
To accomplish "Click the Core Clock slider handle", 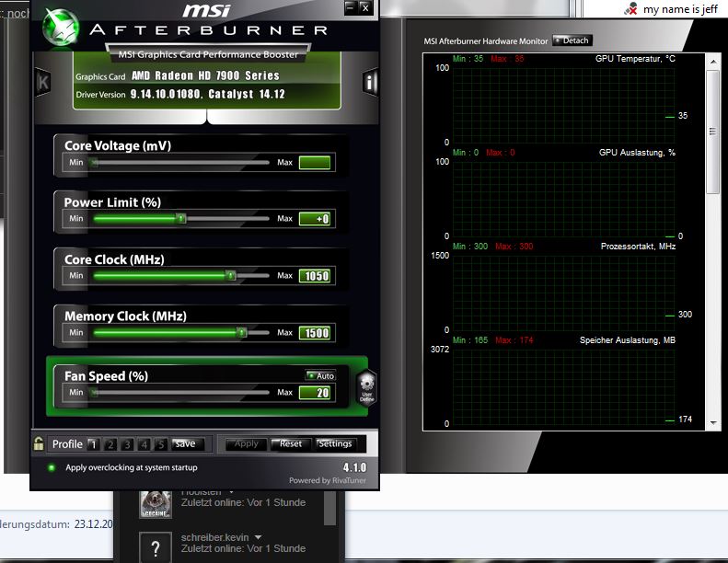I will coord(231,276).
